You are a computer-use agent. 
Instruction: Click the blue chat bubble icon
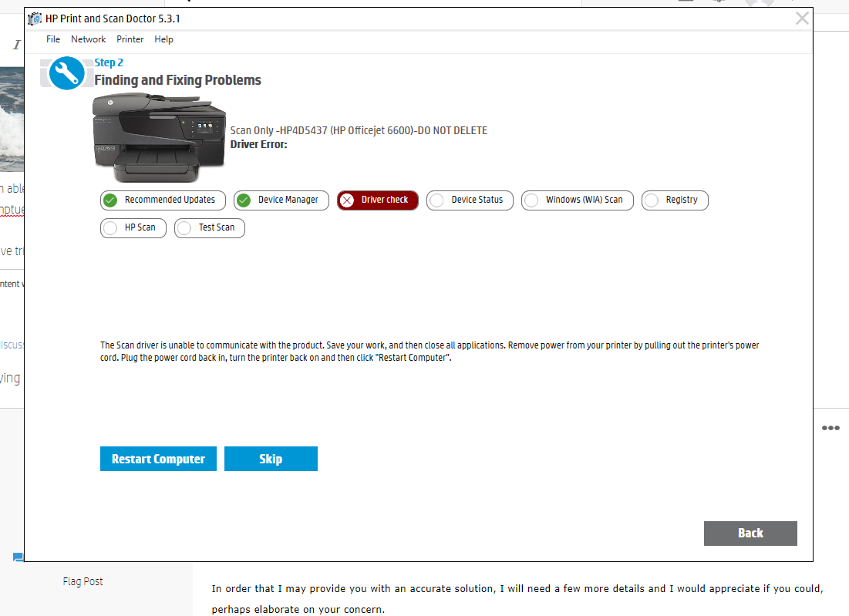(18, 557)
